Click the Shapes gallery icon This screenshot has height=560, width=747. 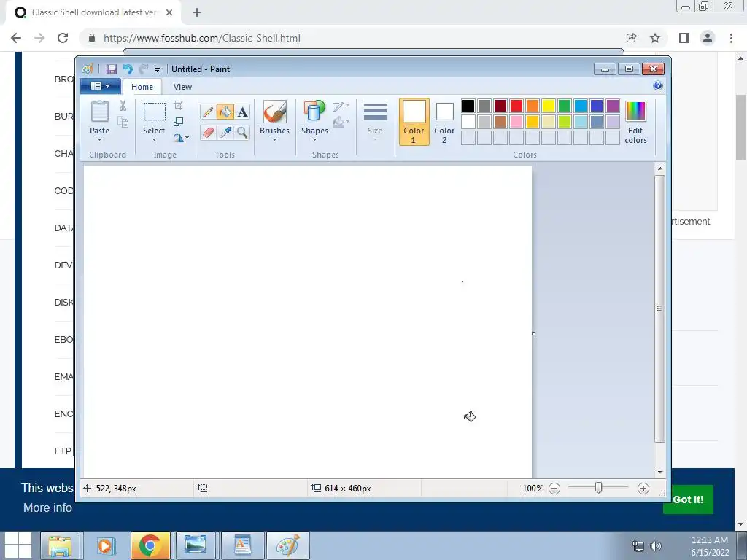pos(314,112)
